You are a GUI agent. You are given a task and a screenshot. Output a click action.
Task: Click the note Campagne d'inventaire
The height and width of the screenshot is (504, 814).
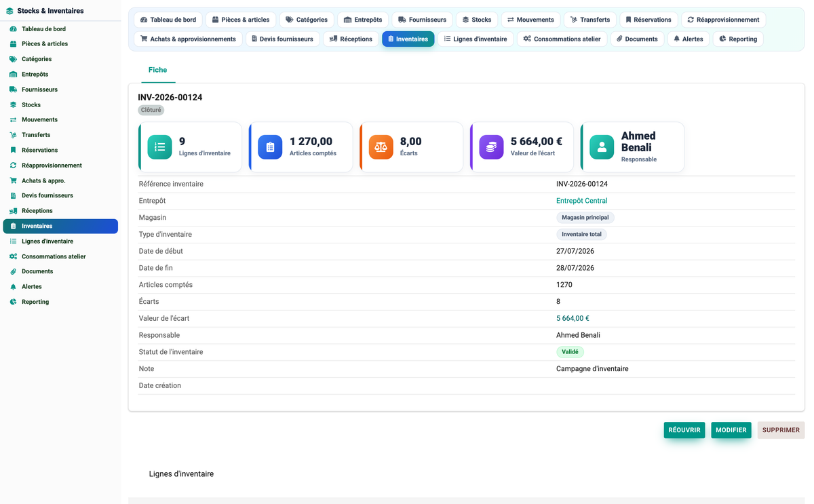pyautogui.click(x=592, y=369)
